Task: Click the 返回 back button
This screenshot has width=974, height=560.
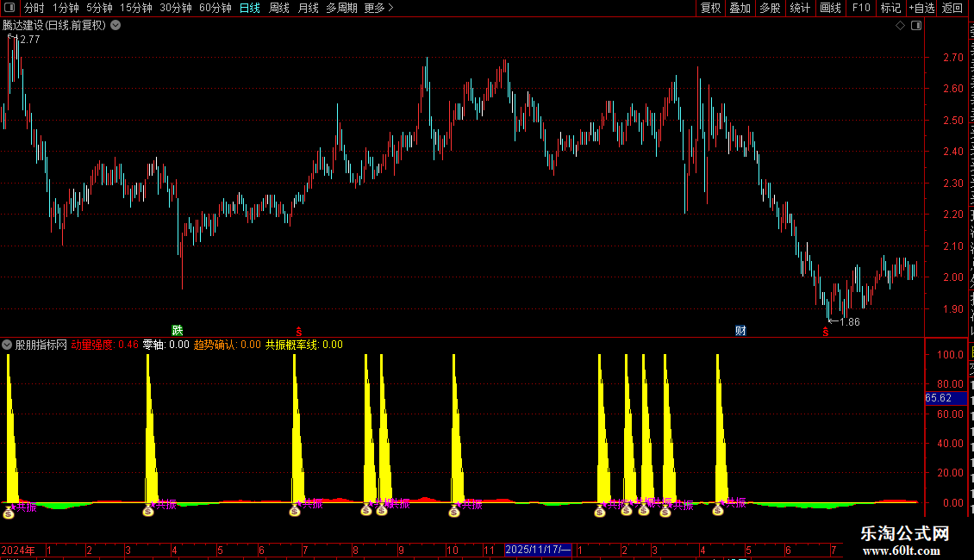Action: 952,8
